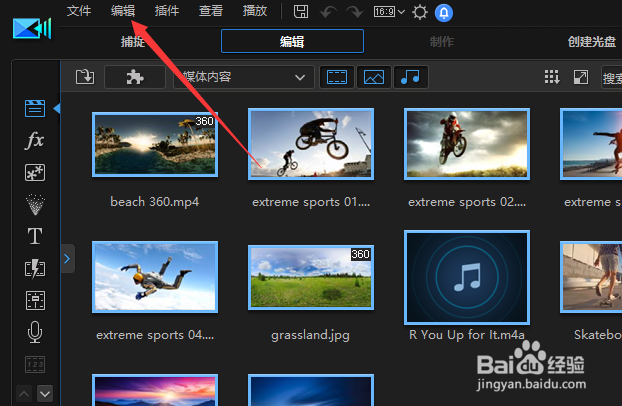Screen dimensions: 622x406
Task: Switch to the 捕捉 tab
Action: pos(133,41)
